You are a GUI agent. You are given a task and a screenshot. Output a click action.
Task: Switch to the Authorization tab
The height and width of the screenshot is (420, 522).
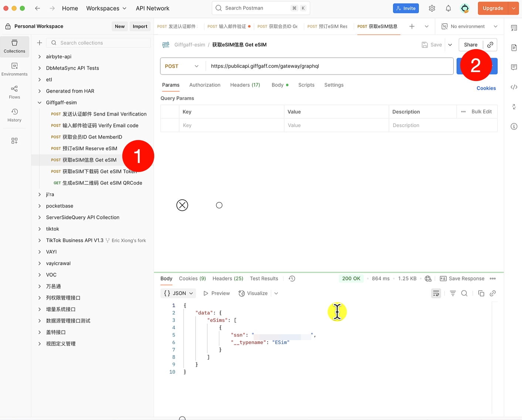205,85
